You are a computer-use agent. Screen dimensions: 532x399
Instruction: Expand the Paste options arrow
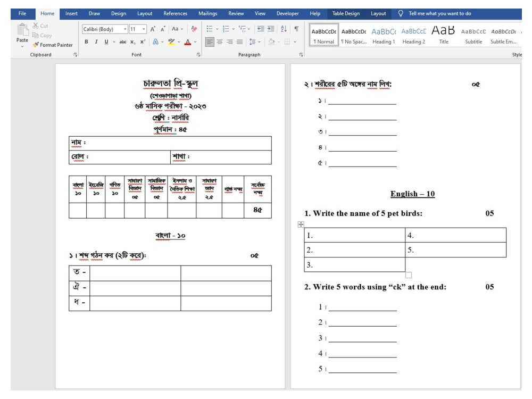(22, 46)
